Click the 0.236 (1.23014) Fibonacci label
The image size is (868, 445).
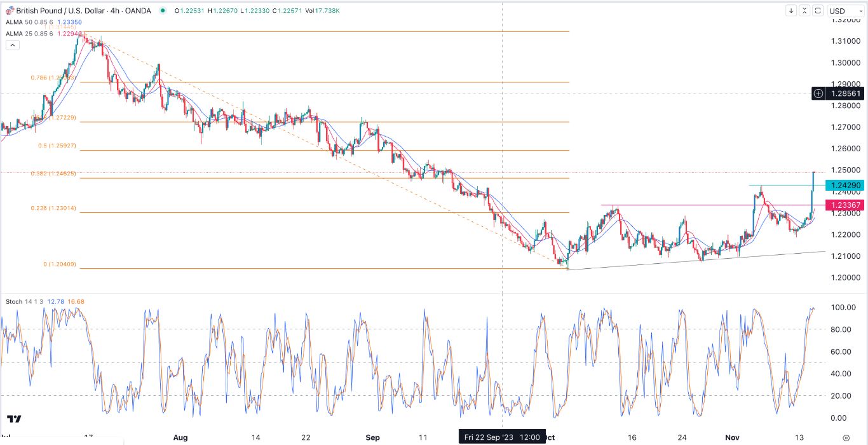tap(53, 208)
